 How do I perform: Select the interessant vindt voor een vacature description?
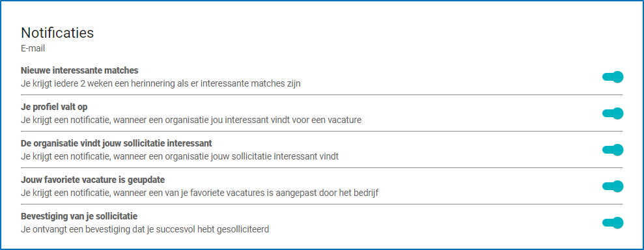point(191,120)
